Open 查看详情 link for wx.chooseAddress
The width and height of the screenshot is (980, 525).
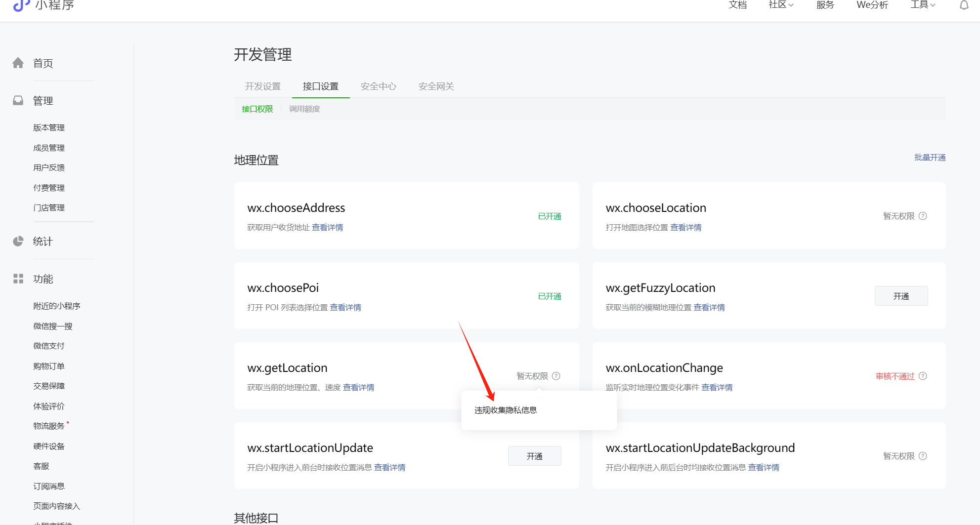click(327, 227)
